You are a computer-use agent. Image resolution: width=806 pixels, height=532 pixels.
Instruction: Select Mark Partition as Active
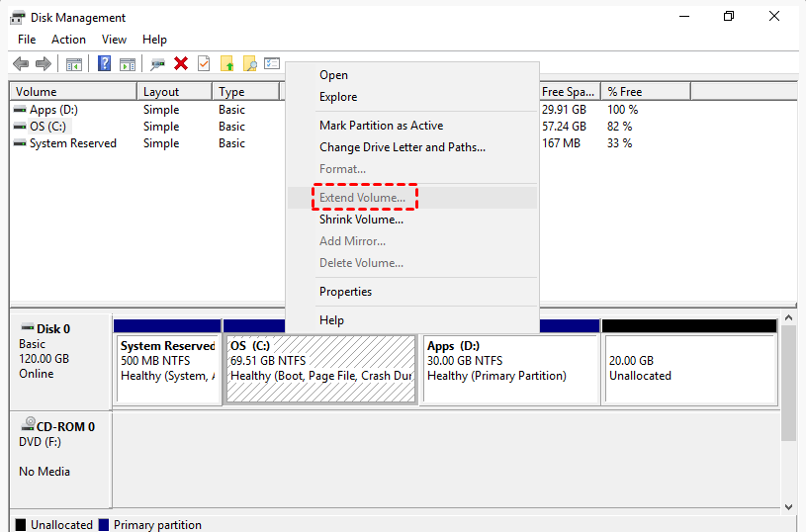412,126
